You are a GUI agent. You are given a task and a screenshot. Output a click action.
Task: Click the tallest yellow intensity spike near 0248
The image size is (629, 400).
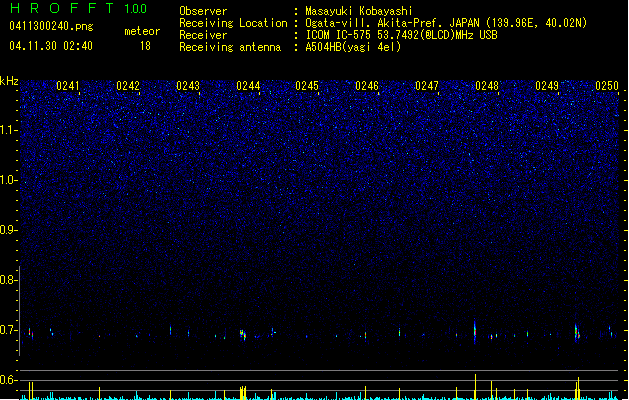click(475, 386)
